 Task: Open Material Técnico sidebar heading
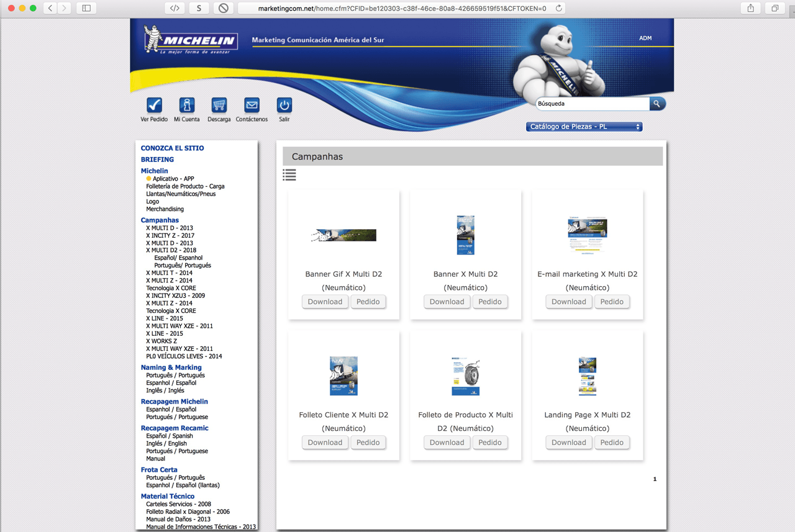click(x=167, y=497)
